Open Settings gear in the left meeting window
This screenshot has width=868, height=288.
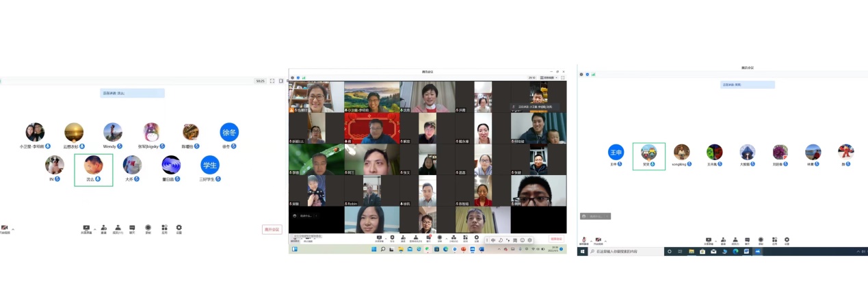pyautogui.click(x=179, y=228)
